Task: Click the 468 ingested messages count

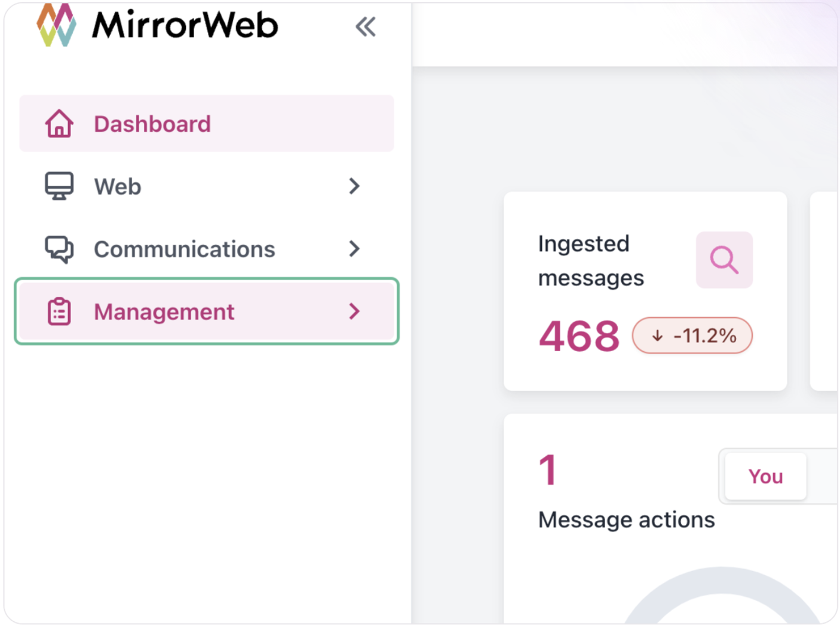Action: tap(579, 336)
